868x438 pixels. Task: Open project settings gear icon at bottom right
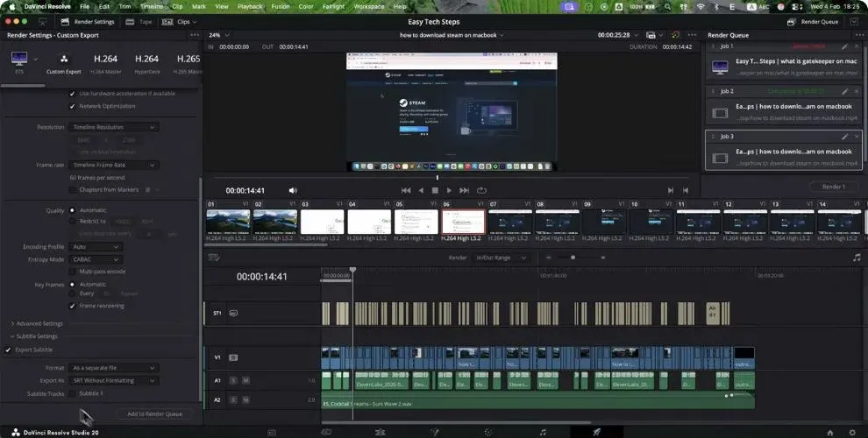(x=852, y=433)
